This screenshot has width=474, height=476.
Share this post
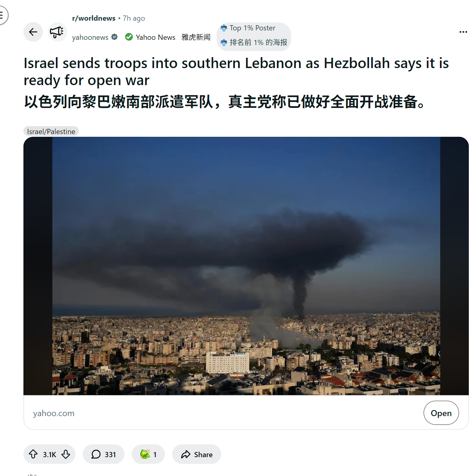(x=197, y=454)
